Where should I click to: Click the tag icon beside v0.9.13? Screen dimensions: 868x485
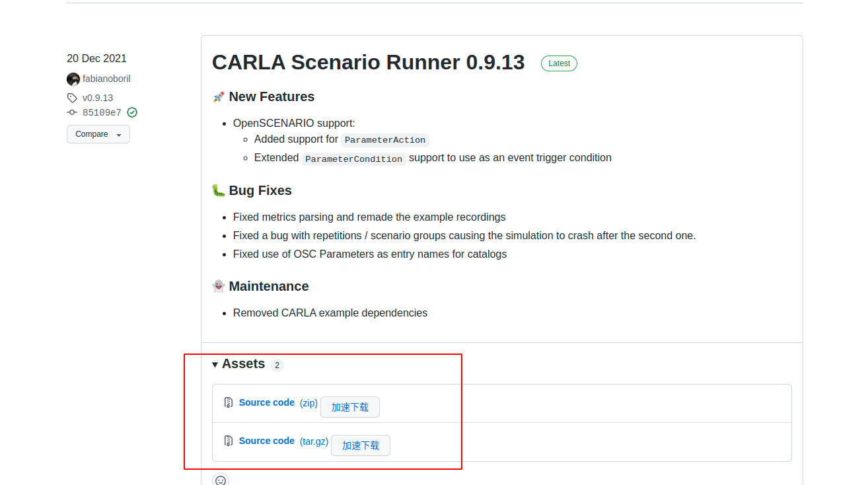(x=72, y=97)
